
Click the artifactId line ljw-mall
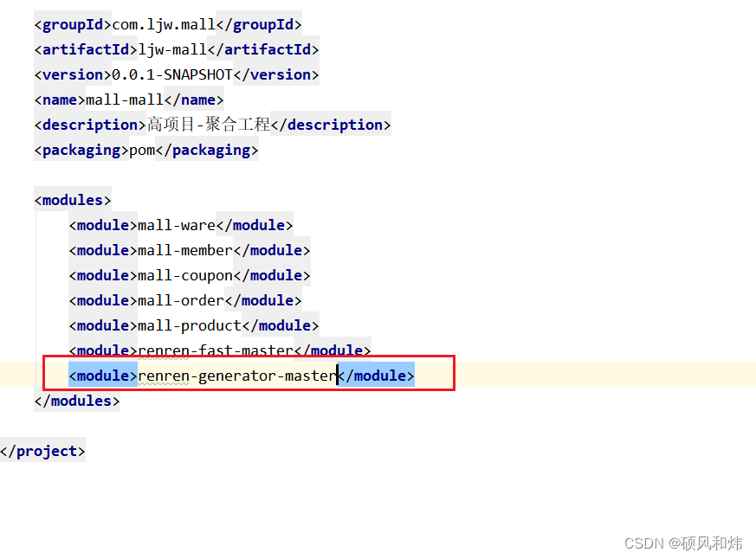177,49
